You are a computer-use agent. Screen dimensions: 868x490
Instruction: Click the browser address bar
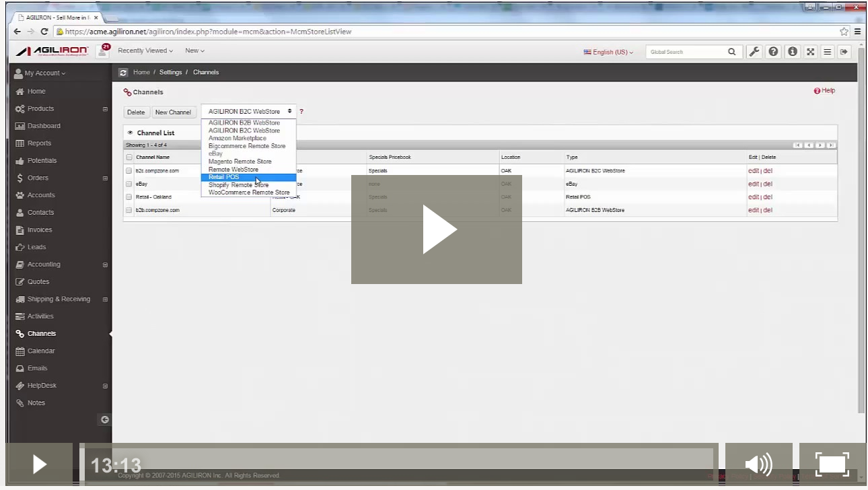444,32
